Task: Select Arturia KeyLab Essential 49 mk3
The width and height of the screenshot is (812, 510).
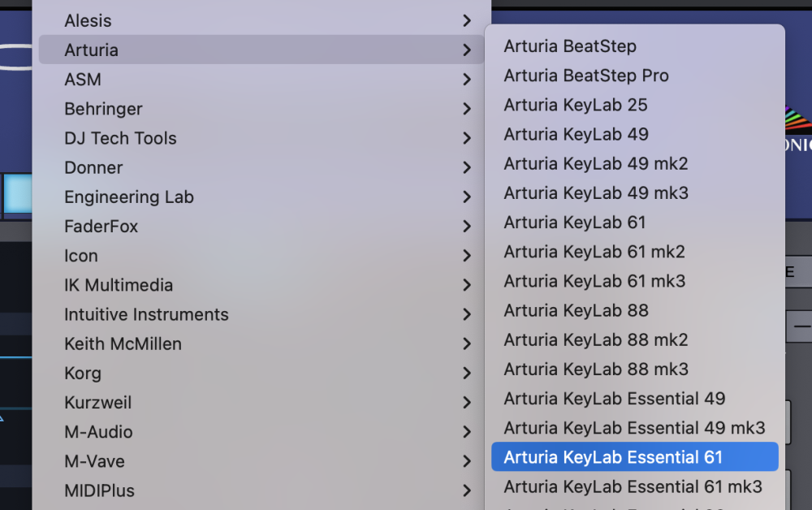Action: click(634, 428)
